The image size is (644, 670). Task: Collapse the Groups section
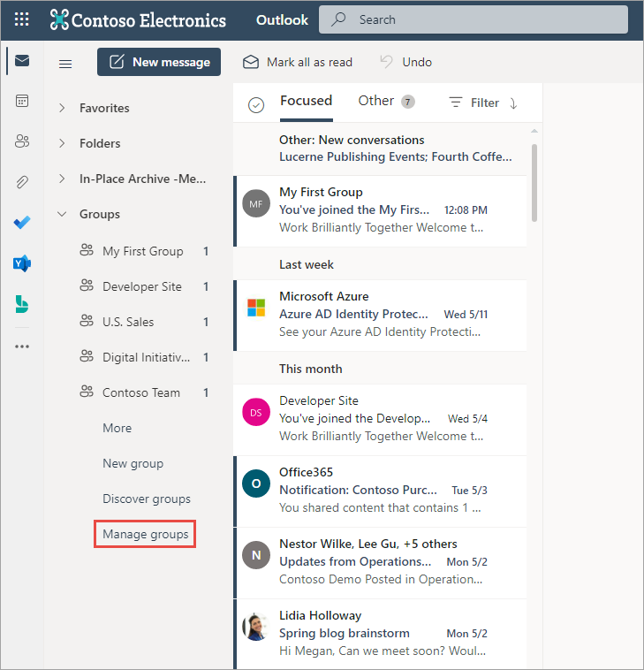pyautogui.click(x=62, y=214)
